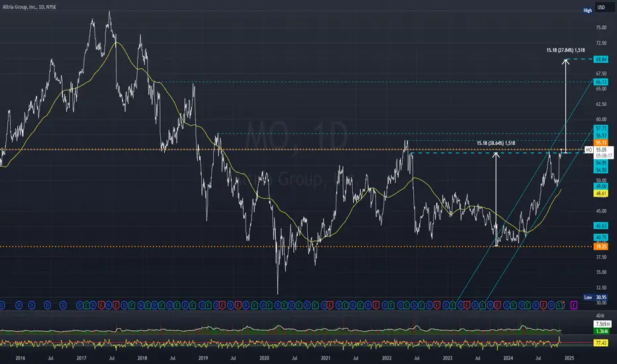Click the 2022 time axis label
The height and width of the screenshot is (364, 617).
(x=387, y=358)
